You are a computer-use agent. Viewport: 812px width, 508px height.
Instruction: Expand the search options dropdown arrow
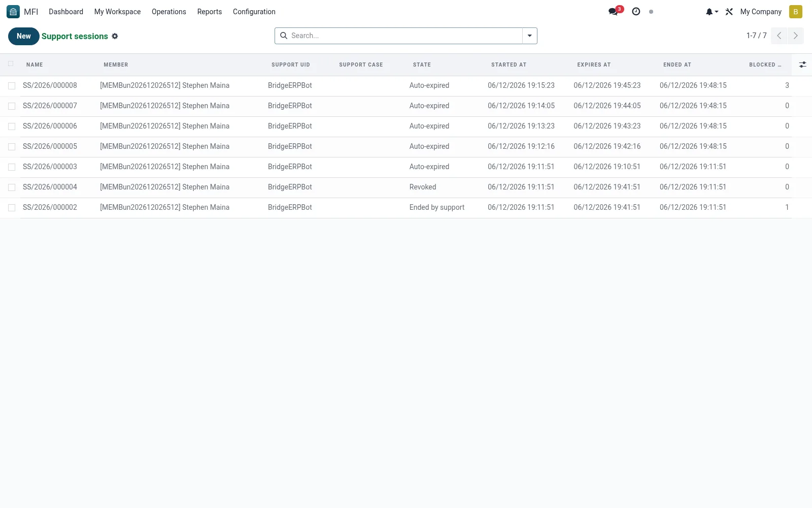[x=529, y=36]
